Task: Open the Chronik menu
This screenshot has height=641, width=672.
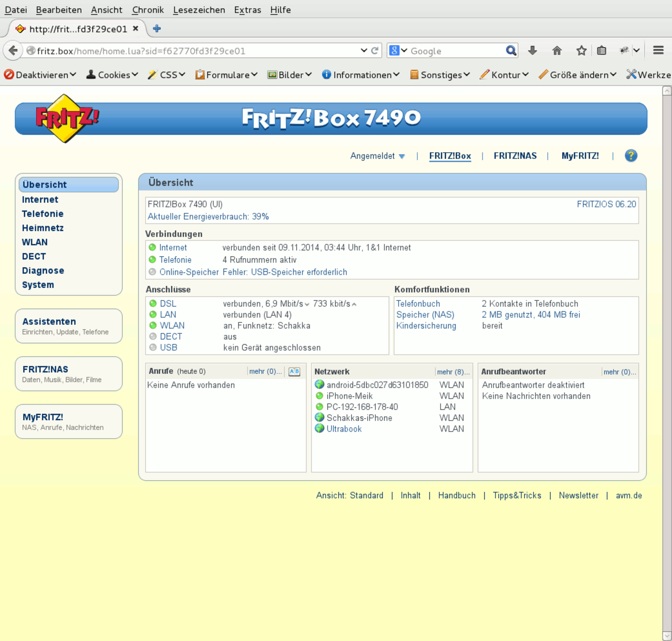Action: point(148,9)
